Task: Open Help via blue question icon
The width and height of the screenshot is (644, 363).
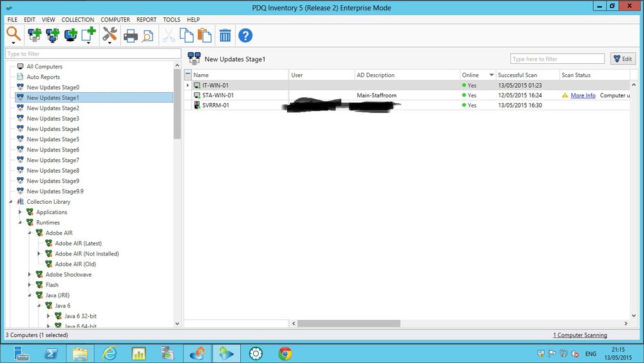Action: pos(245,35)
